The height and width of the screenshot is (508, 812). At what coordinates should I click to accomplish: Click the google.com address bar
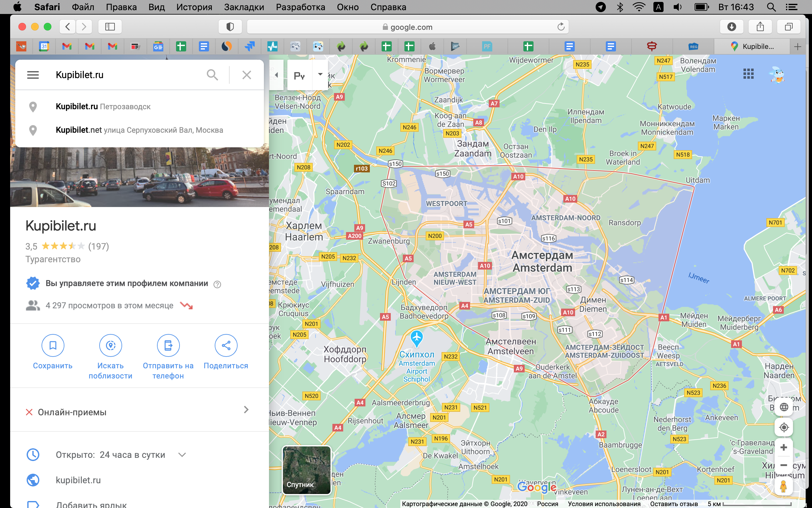tap(407, 27)
